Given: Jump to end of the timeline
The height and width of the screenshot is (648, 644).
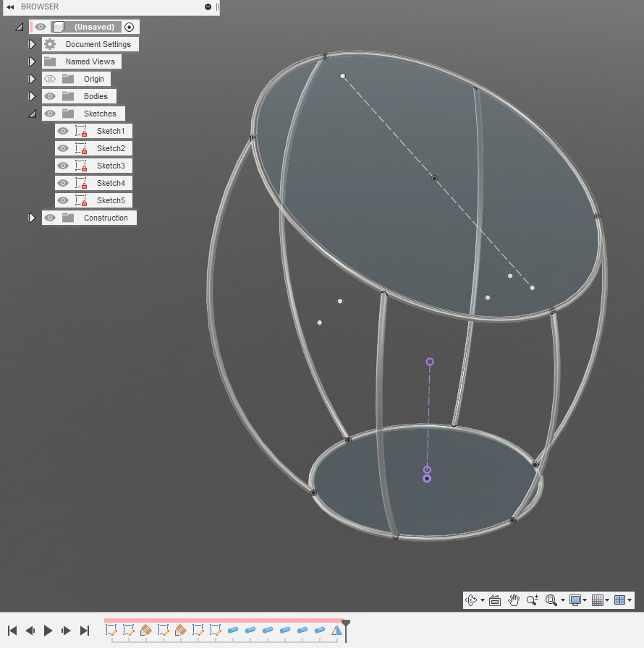Looking at the screenshot, I should 85,631.
